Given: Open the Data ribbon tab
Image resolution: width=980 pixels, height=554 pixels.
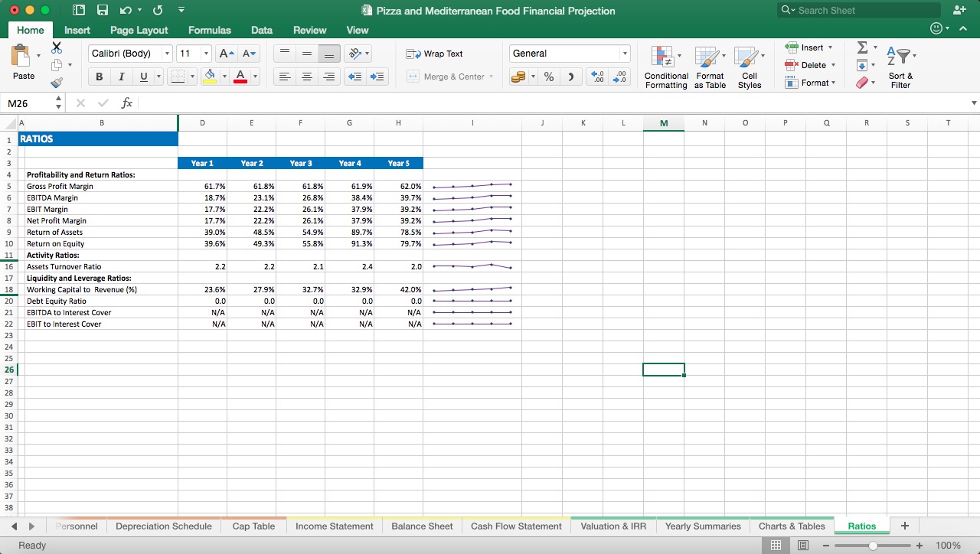Looking at the screenshot, I should (x=262, y=30).
